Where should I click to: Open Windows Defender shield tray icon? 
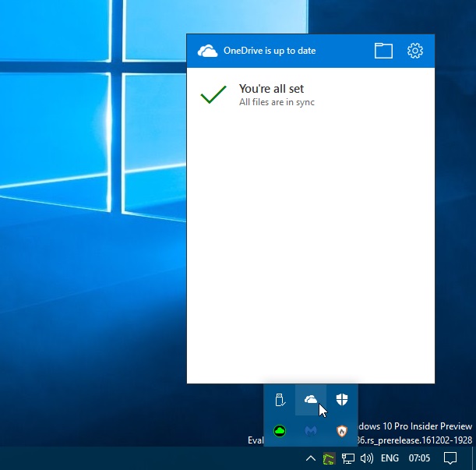point(342,400)
